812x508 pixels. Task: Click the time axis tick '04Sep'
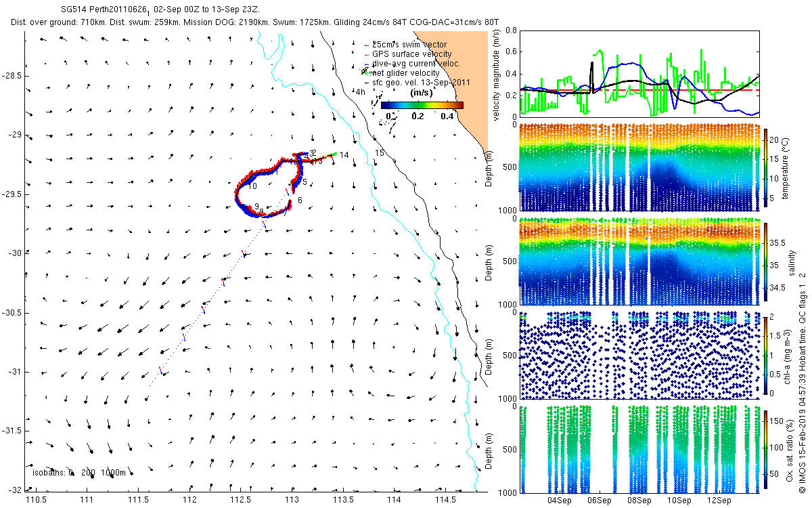(560, 500)
